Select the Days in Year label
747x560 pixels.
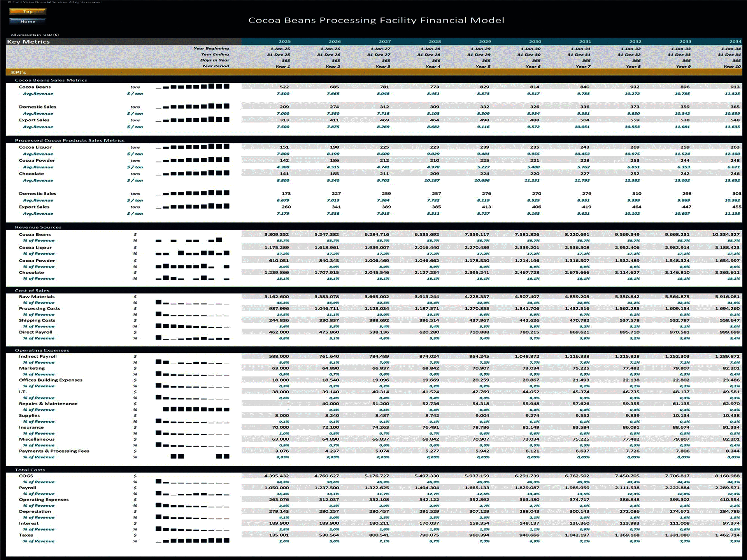(x=215, y=60)
